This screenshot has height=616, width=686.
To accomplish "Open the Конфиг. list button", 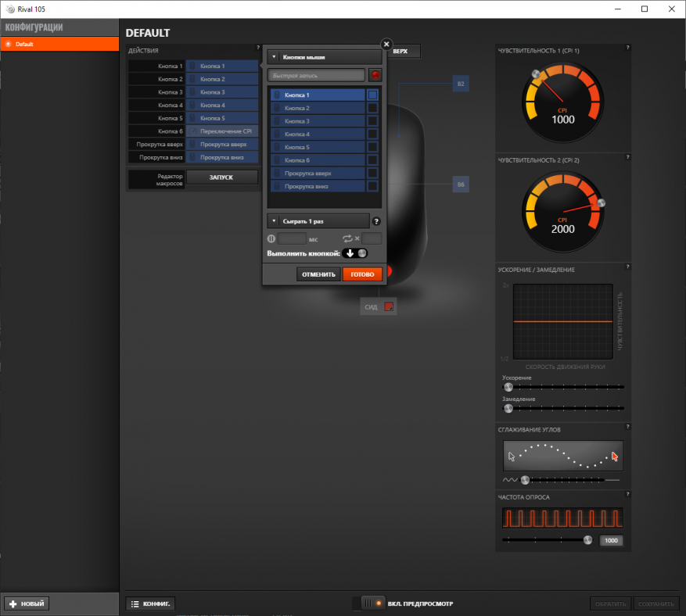I will 150,603.
